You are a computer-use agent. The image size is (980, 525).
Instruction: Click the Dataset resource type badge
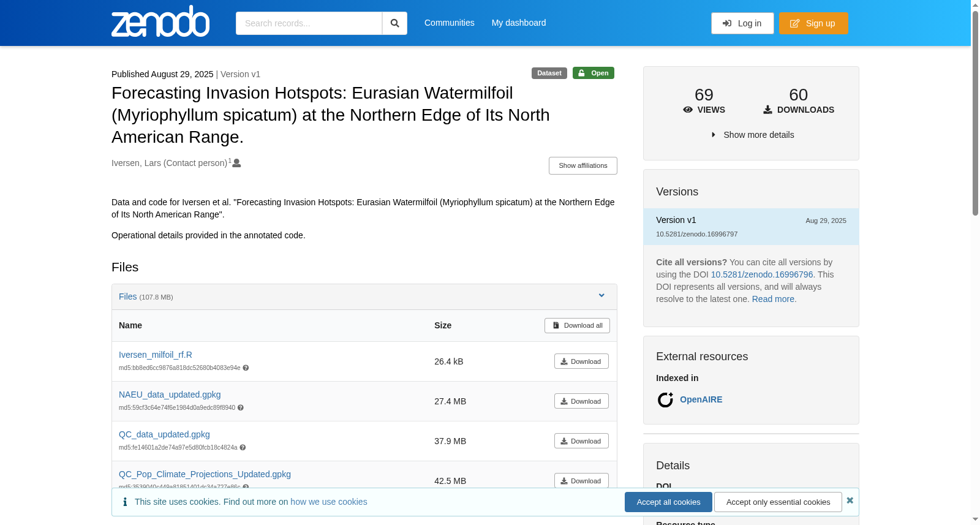(549, 73)
